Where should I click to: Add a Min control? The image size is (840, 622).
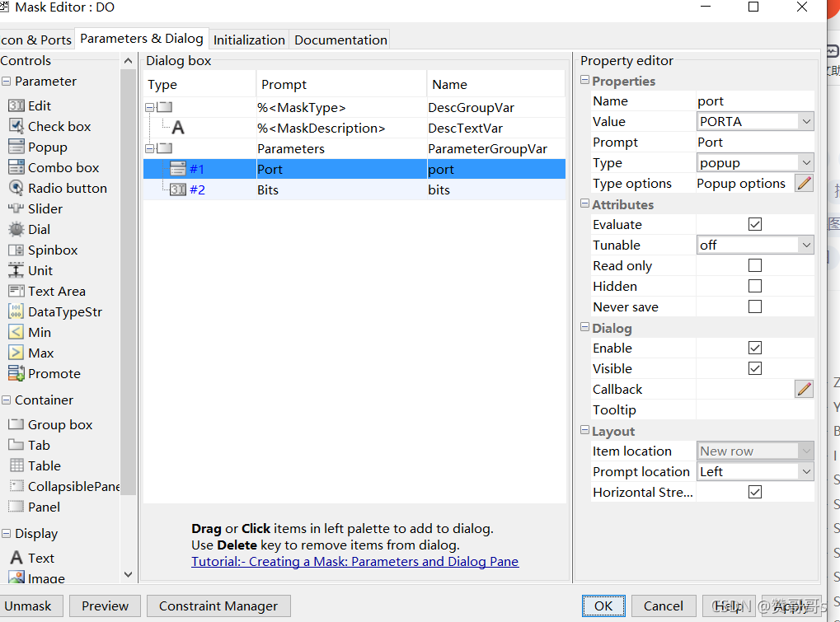30,332
